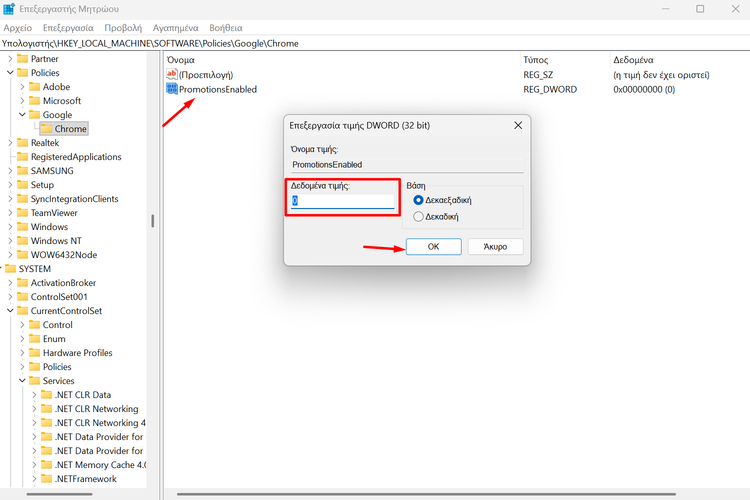Click the WOW6432Node folder icon
Viewport: 750px width, 500px height.
pos(22,255)
